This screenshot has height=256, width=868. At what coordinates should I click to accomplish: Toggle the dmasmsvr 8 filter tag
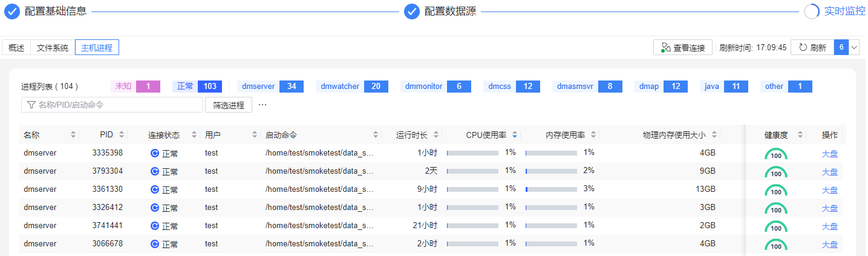[587, 87]
